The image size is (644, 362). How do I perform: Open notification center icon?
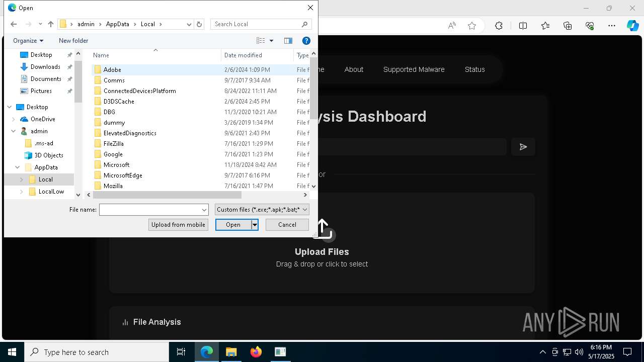pyautogui.click(x=627, y=352)
